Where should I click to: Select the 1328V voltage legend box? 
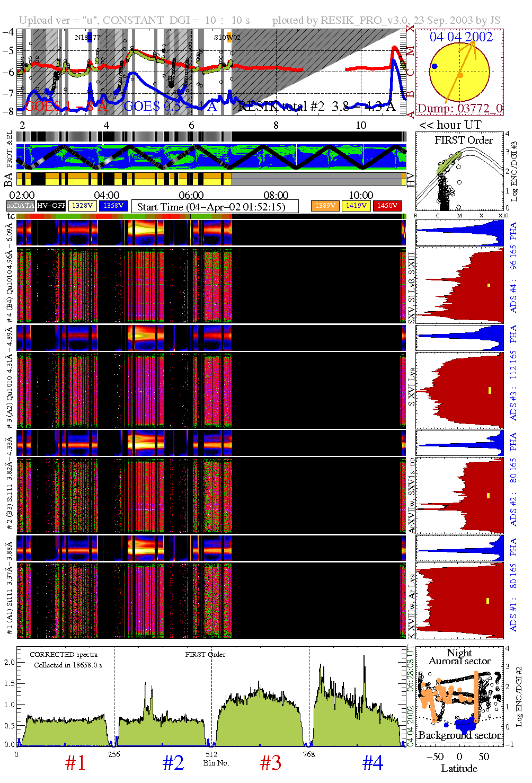coord(82,206)
